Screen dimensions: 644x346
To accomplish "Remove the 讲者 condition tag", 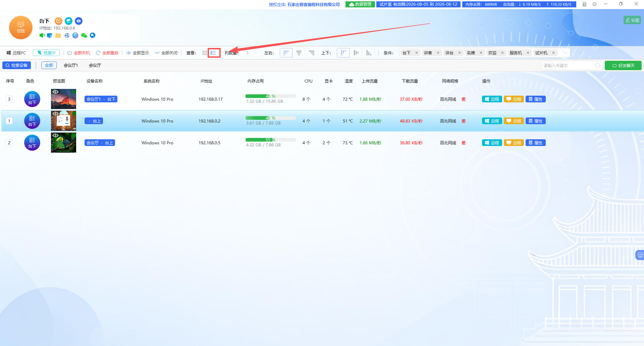I will tap(438, 53).
